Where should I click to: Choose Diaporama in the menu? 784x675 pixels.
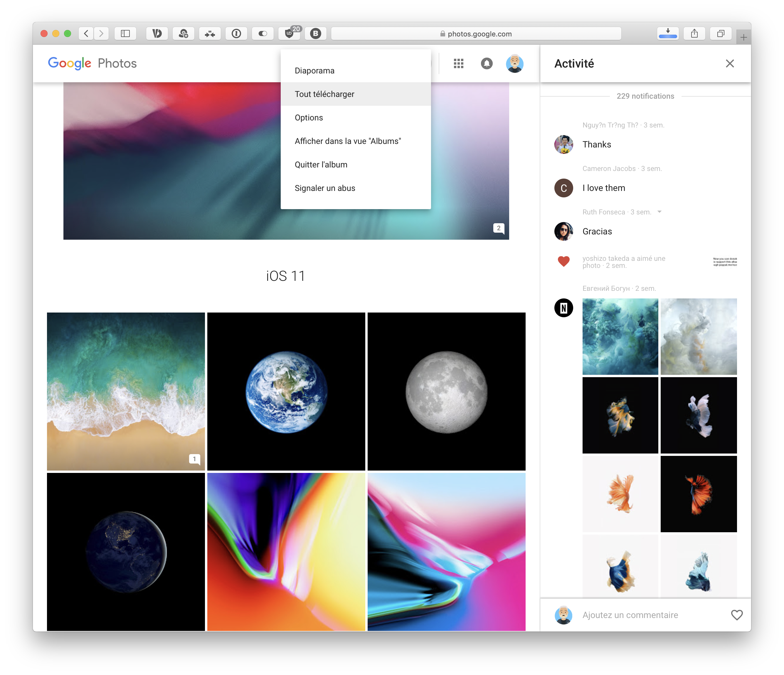(314, 71)
